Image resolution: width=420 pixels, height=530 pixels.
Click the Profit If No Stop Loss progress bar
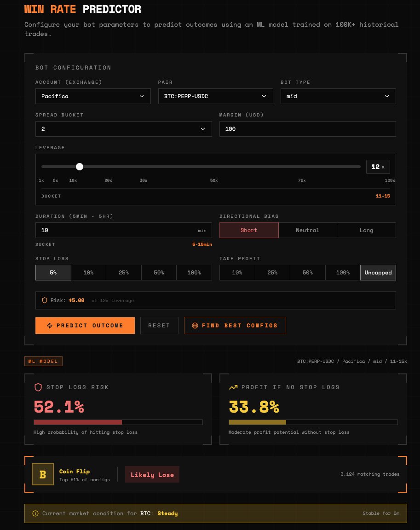pos(313,422)
